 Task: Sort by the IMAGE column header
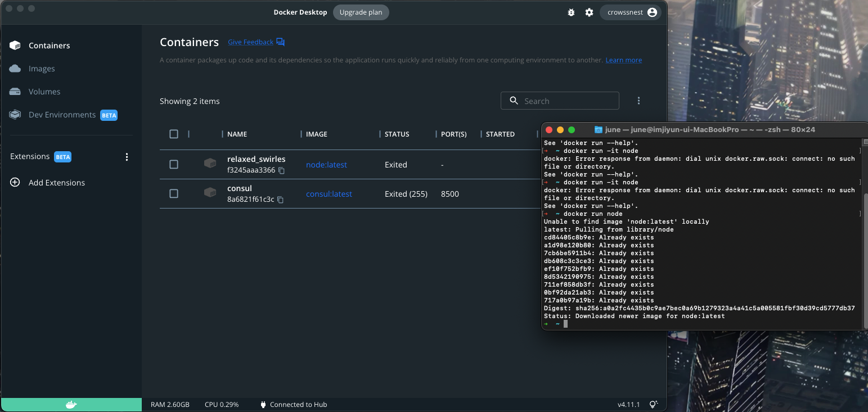(317, 134)
